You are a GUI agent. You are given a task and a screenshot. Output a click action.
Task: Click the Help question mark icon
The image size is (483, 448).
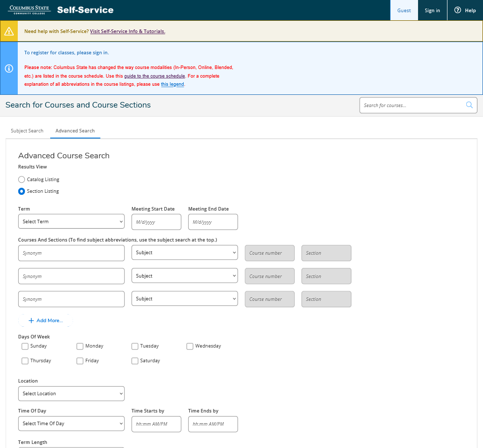(458, 10)
